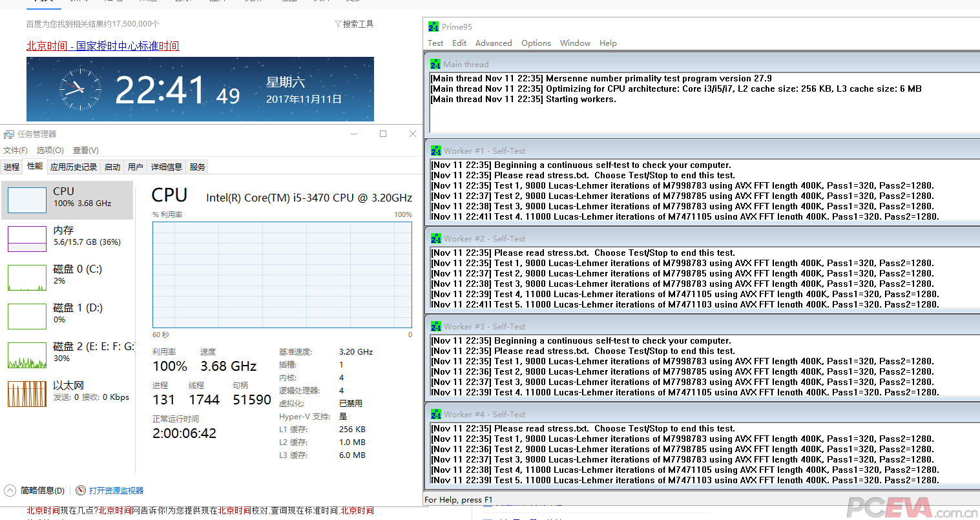The width and height of the screenshot is (980, 520).
Task: Open the Prime95 Options menu
Action: tap(536, 43)
